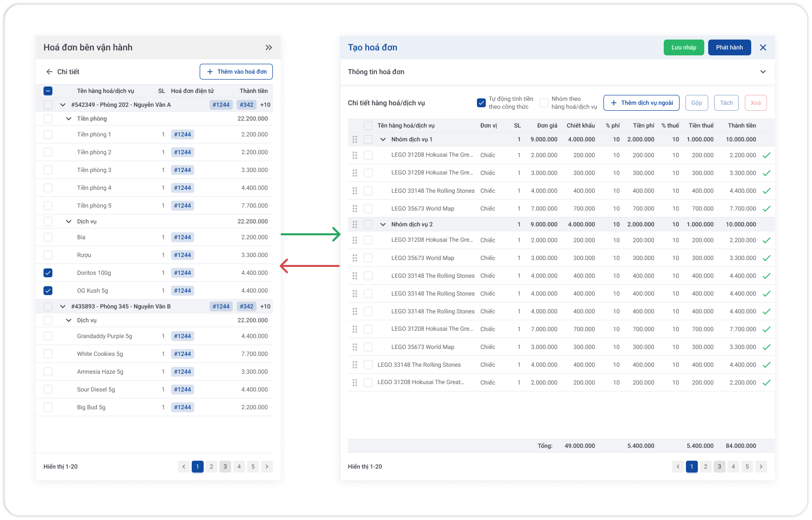Image resolution: width=812 pixels, height=520 pixels.
Task: Click Lưu nháp to save draft
Action: click(684, 47)
